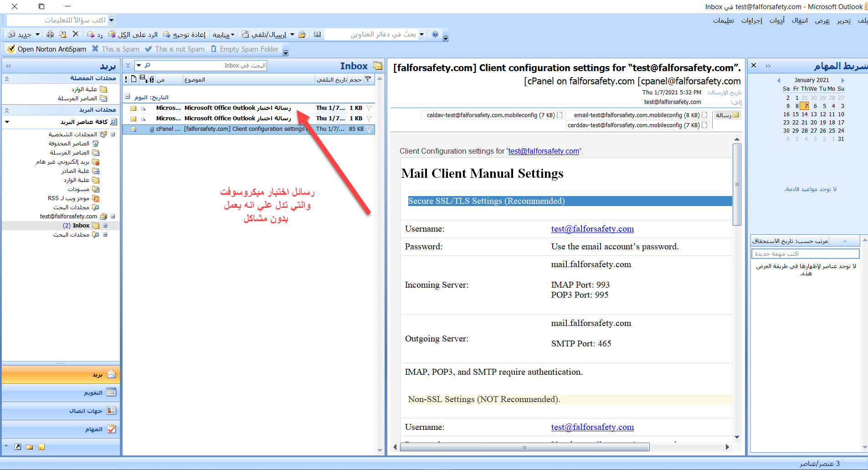This screenshot has width=868, height=470.
Task: Open the Send/Receive dropdown arrow
Action: [x=292, y=34]
